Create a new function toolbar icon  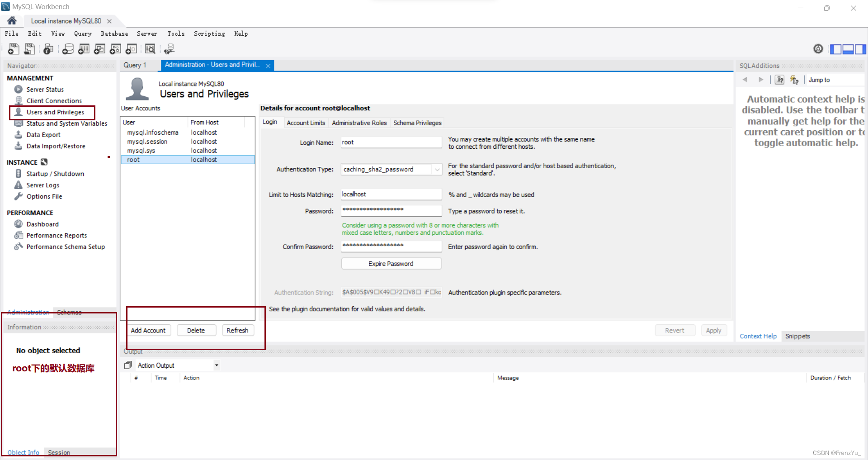pyautogui.click(x=131, y=49)
